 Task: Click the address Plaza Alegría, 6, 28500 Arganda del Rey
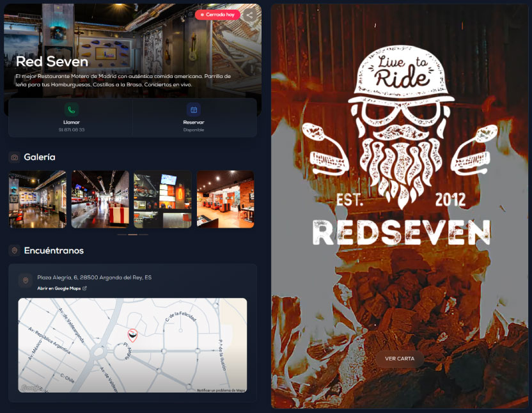click(95, 277)
